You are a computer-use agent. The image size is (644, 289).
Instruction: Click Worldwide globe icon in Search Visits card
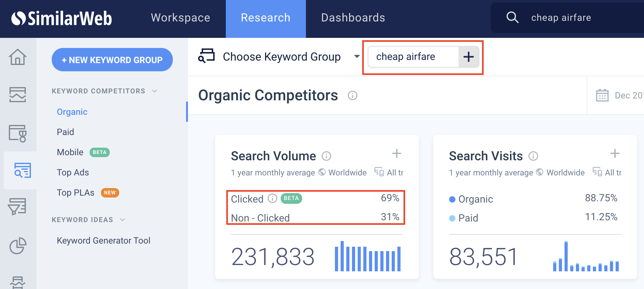point(540,172)
